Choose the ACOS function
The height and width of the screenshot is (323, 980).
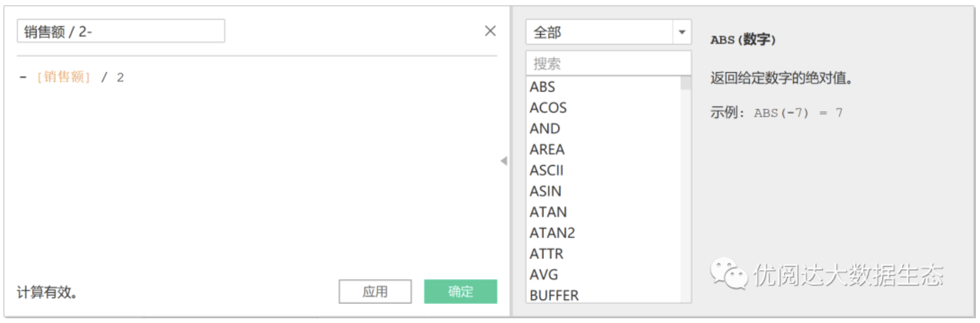(x=548, y=108)
